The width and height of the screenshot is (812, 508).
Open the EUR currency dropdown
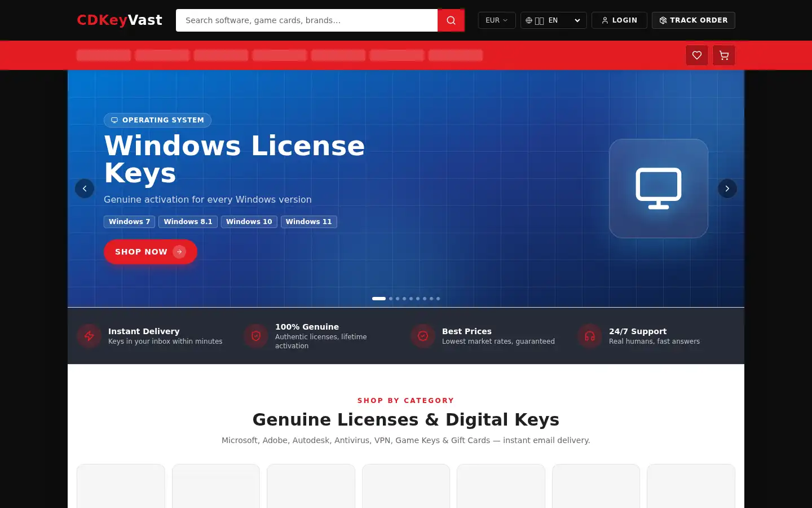point(497,20)
